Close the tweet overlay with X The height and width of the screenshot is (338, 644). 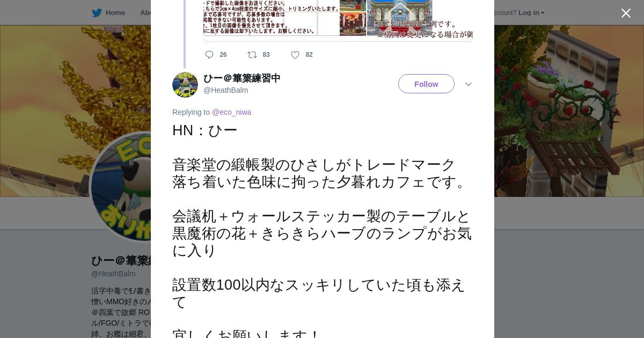(626, 13)
